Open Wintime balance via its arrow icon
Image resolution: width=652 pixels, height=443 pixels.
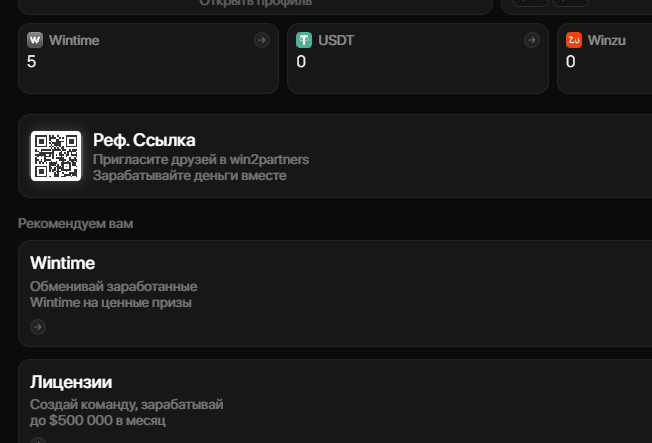pos(262,40)
